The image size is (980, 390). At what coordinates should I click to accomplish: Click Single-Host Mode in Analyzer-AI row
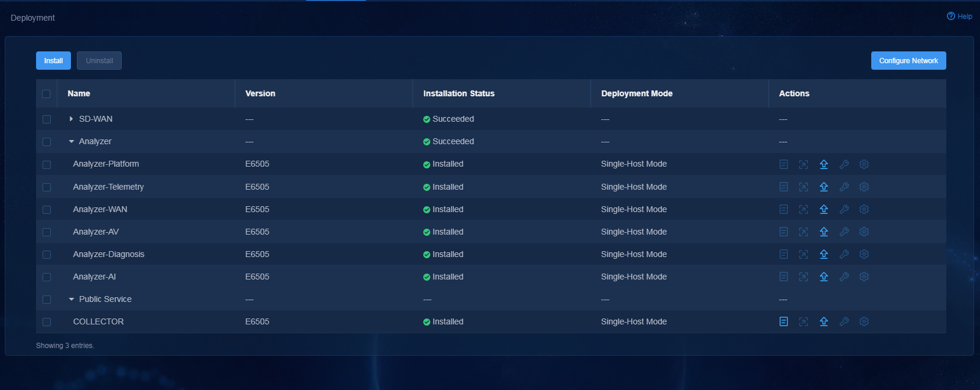click(x=634, y=277)
